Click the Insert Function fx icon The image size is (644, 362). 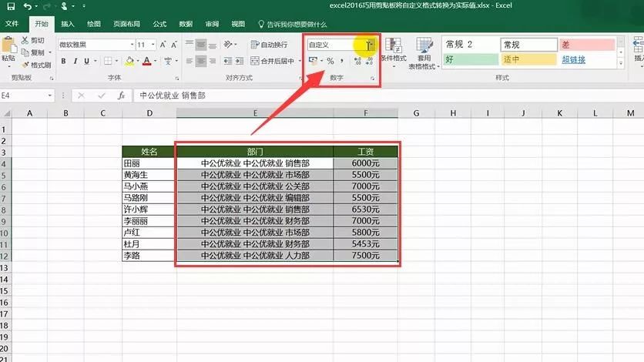pos(121,96)
